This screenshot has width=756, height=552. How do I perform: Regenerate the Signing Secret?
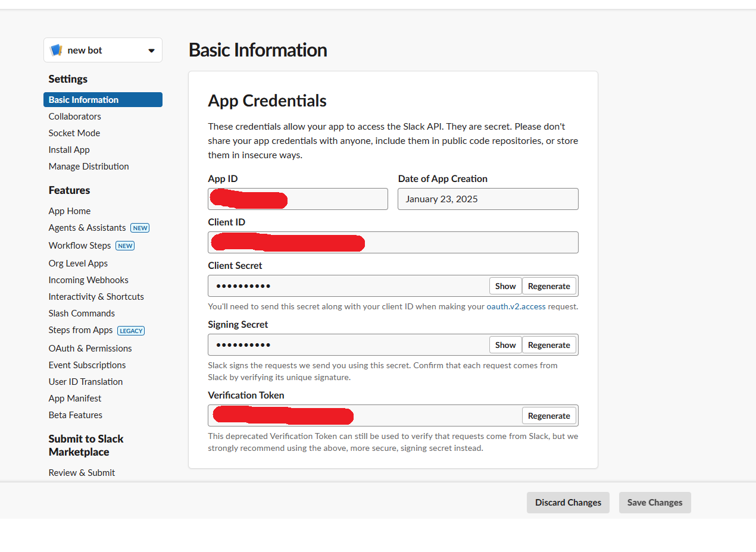click(549, 345)
